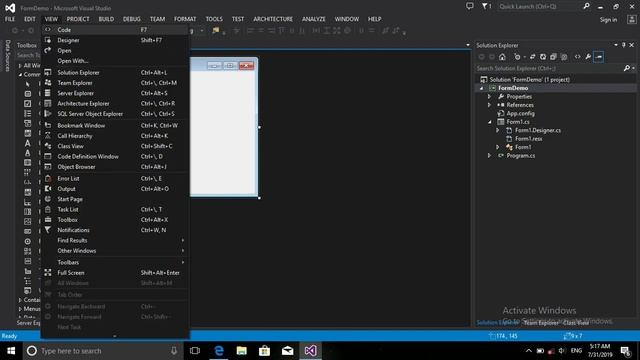The width and height of the screenshot is (640, 360).
Task: Open the Solution Explorer window options dropdown
Action: (x=616, y=45)
